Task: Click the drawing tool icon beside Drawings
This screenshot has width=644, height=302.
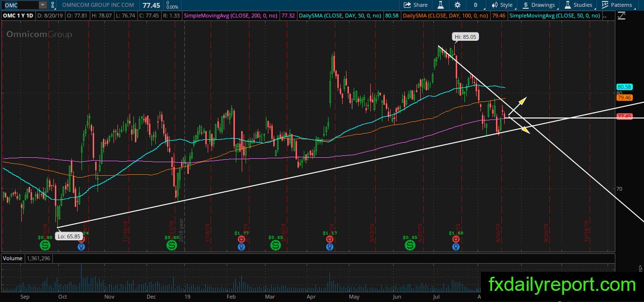Action: click(526, 5)
